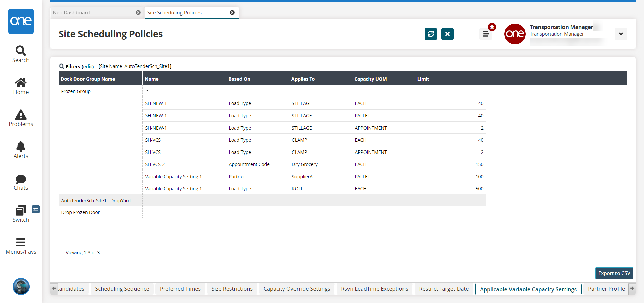Open the Chats bubble icon
The width and height of the screenshot is (644, 303).
21,179
